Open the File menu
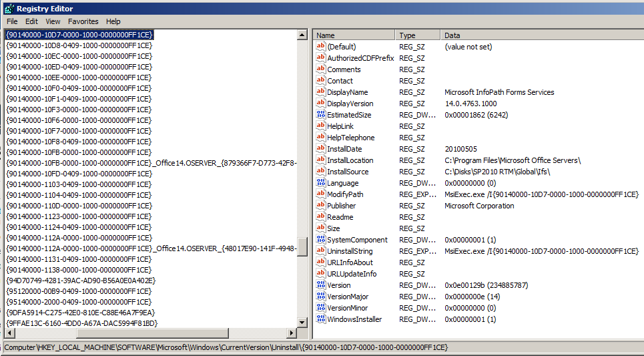This screenshot has height=356, width=644. pos(12,21)
